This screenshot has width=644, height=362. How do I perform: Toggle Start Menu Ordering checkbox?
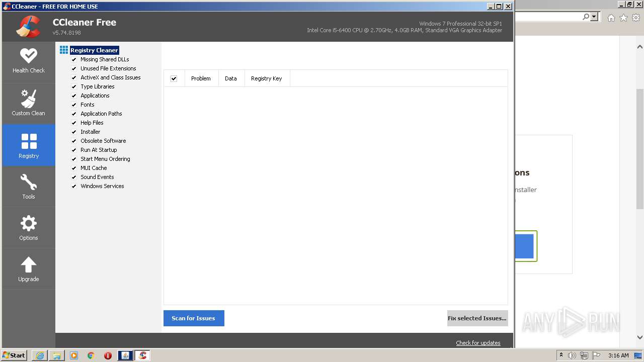(x=74, y=159)
